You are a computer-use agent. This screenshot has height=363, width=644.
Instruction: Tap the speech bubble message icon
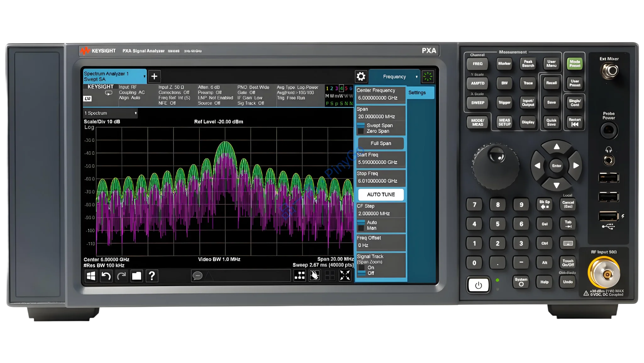[197, 276]
